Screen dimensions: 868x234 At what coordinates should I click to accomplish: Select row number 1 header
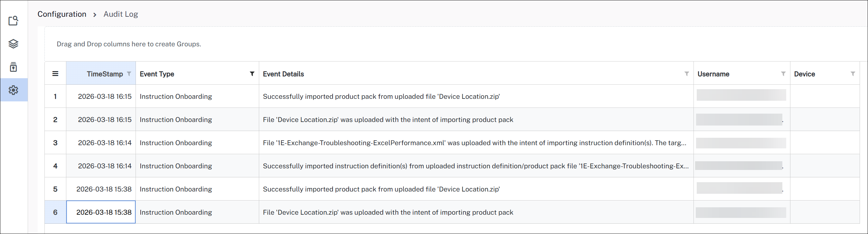pyautogui.click(x=55, y=97)
